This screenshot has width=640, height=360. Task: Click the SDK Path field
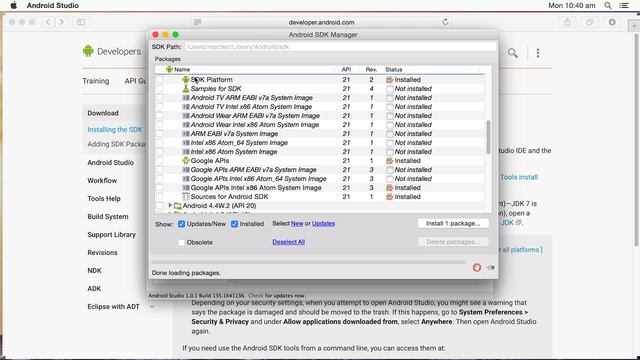pos(340,47)
